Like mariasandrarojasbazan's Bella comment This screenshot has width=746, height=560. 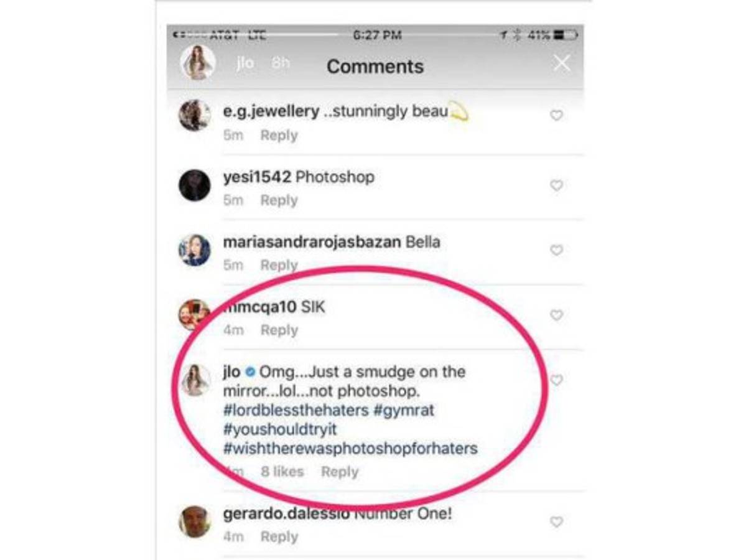(556, 250)
